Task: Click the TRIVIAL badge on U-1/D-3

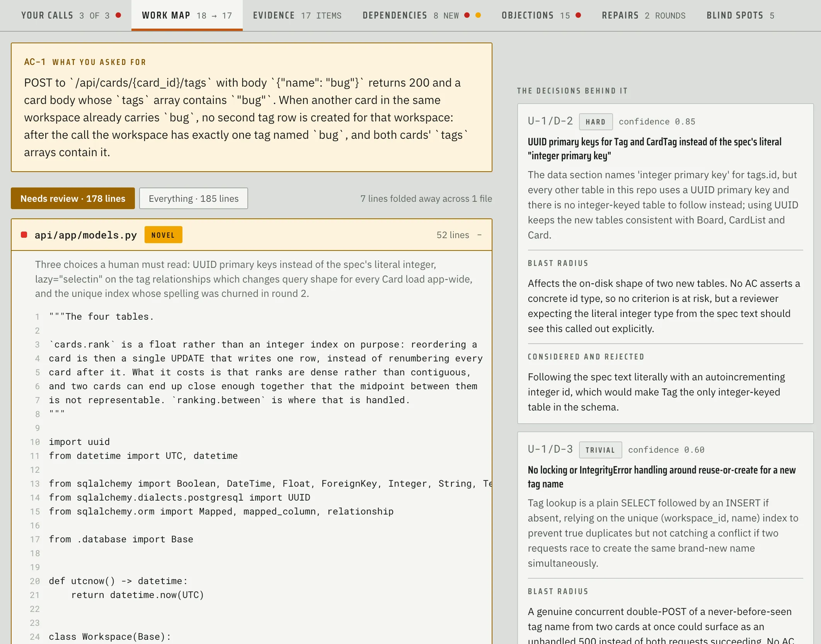Action: point(600,450)
